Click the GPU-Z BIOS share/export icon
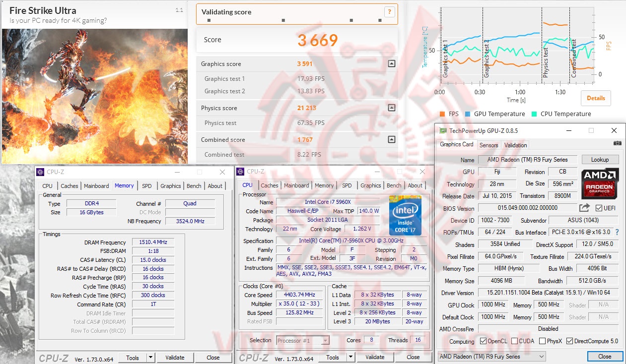This screenshot has height=364, width=626. coord(584,208)
